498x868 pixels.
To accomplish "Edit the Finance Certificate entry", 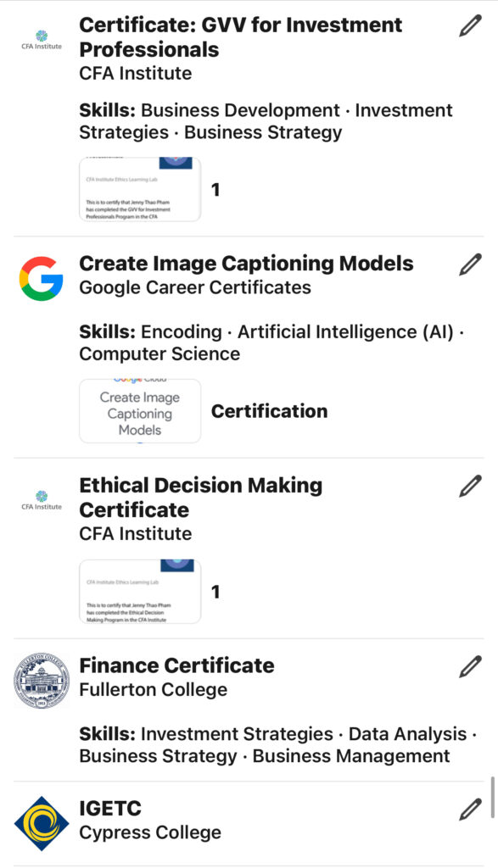I will coord(470,666).
